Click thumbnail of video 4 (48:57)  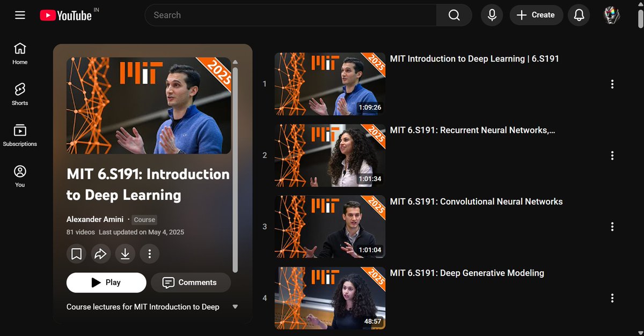click(x=330, y=298)
